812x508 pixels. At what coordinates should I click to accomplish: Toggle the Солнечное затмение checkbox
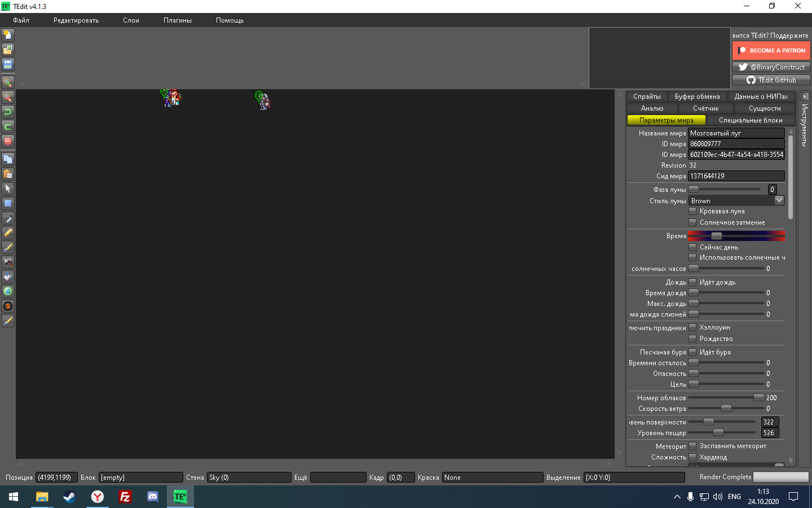(x=692, y=222)
